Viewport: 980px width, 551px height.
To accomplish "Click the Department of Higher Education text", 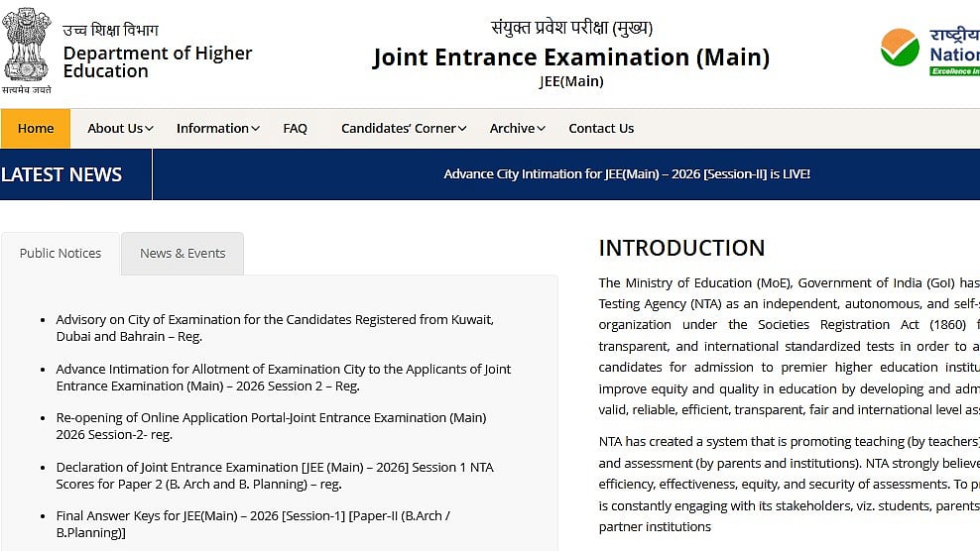I will (x=157, y=61).
